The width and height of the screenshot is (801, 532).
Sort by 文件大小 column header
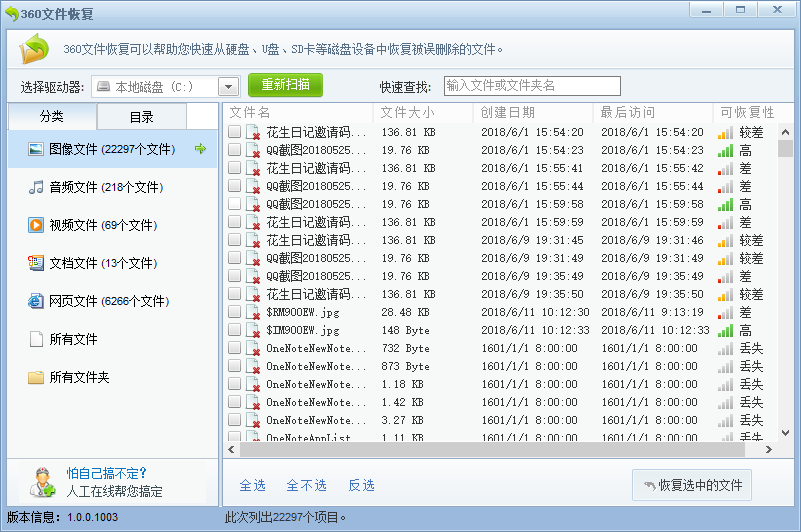tap(423, 112)
